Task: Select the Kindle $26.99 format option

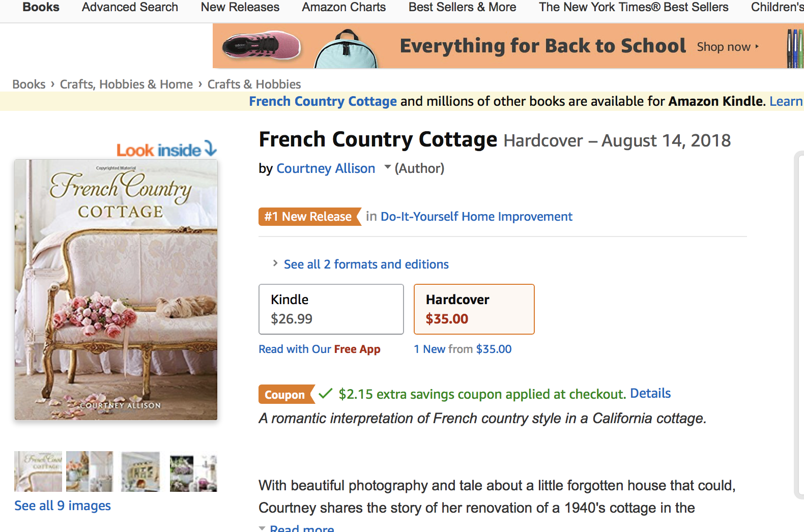Action: click(331, 309)
